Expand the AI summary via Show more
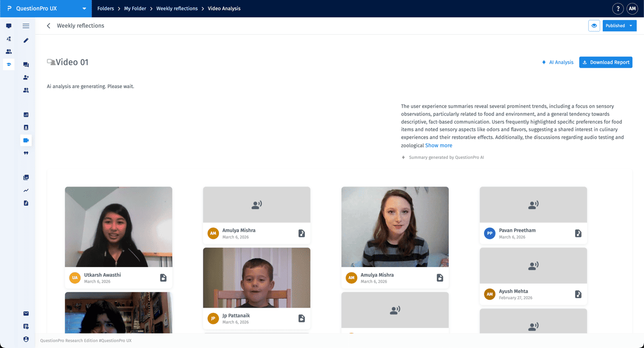 (438, 145)
